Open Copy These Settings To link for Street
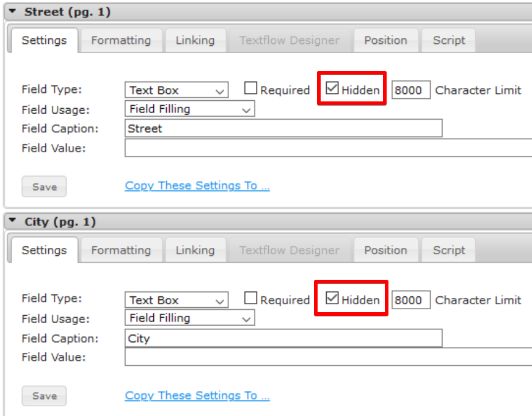Screen dimensions: 532x416 pyautogui.click(x=197, y=186)
